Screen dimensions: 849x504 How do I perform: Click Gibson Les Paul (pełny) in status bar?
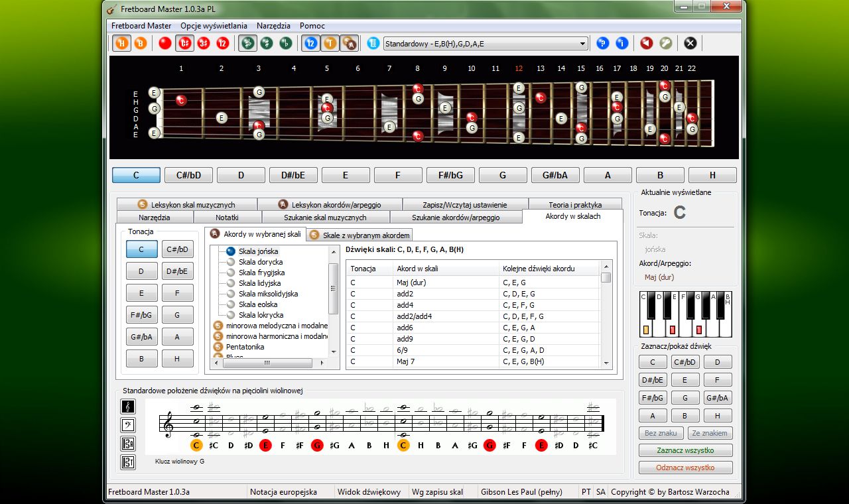[x=521, y=492]
